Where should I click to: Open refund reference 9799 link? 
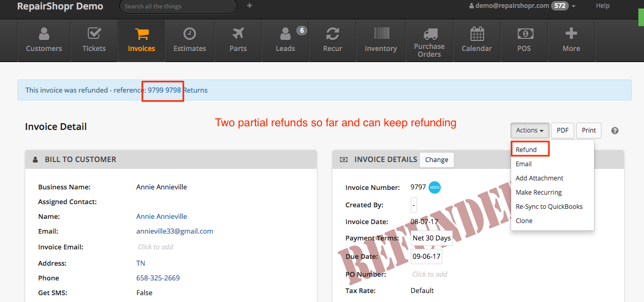[155, 90]
